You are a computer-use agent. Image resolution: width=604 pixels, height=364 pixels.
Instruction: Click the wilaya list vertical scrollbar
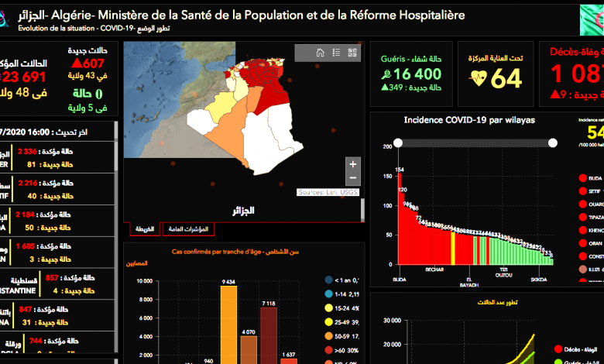click(116, 237)
